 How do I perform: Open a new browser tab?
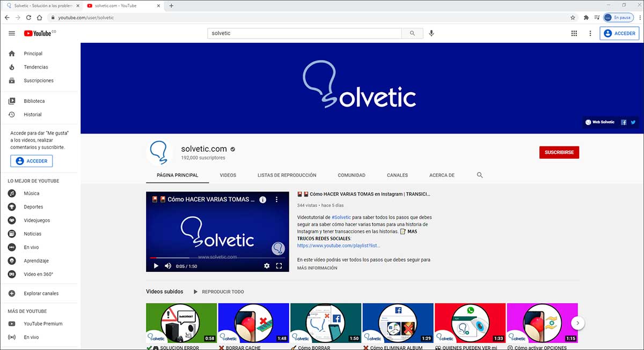pyautogui.click(x=171, y=5)
